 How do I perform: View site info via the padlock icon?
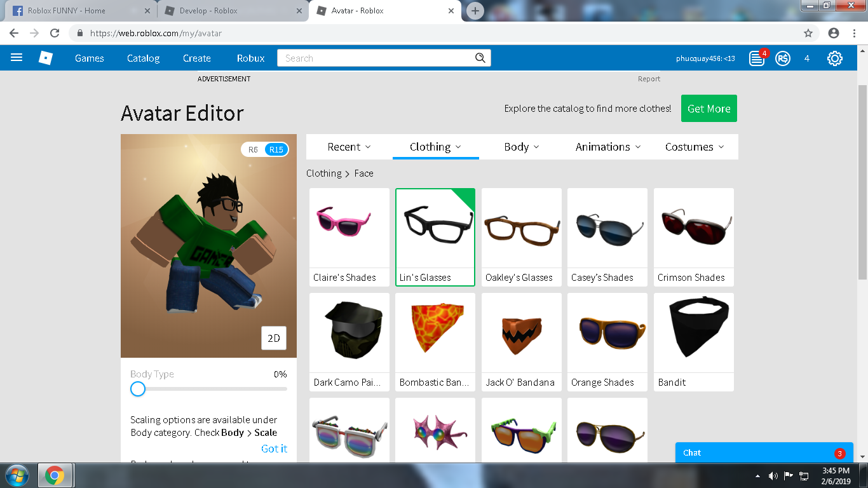(x=80, y=33)
